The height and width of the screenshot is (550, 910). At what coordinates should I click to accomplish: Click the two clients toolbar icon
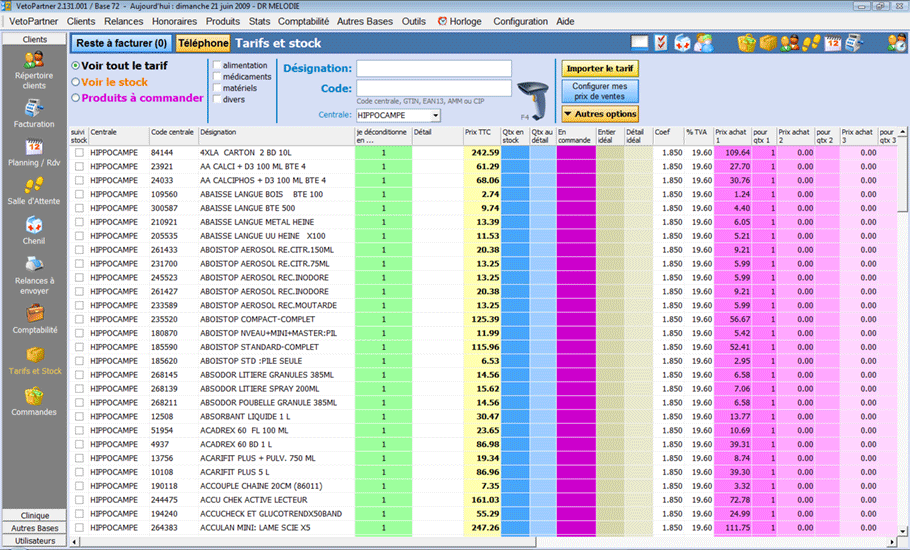pos(789,43)
